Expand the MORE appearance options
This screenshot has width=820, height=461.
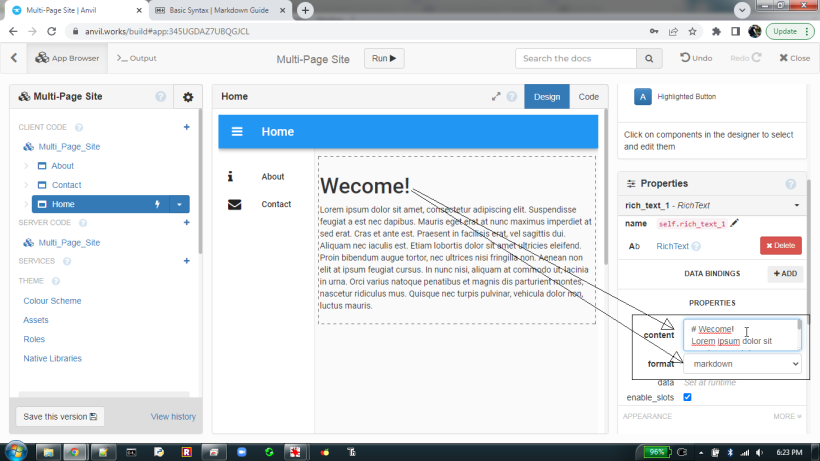(786, 416)
